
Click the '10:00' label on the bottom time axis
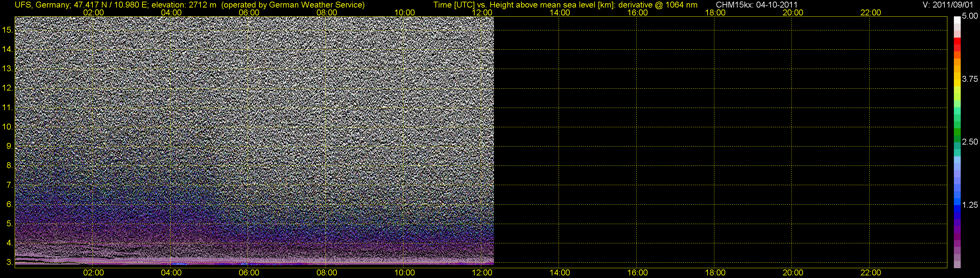pos(404,273)
